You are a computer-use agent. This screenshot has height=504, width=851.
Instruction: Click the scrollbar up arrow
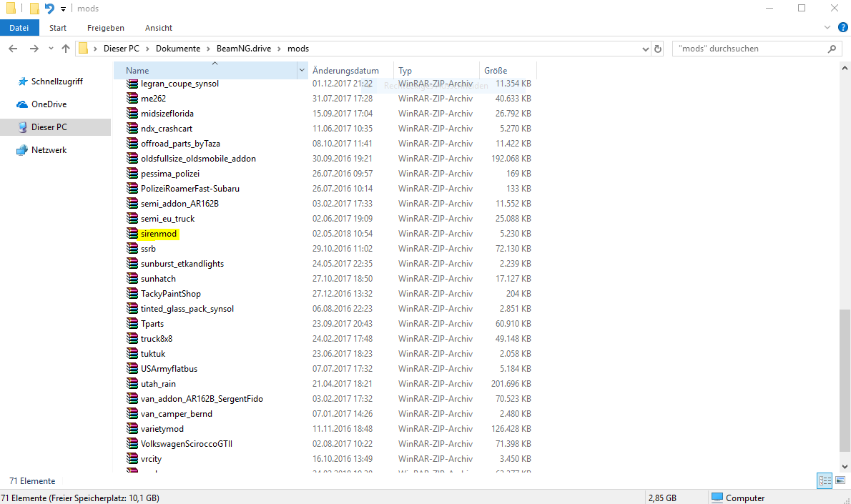point(845,69)
